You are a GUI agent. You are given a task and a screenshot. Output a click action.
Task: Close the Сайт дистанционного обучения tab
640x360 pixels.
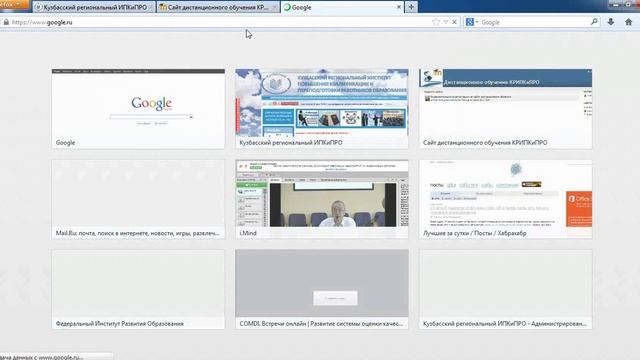point(275,7)
